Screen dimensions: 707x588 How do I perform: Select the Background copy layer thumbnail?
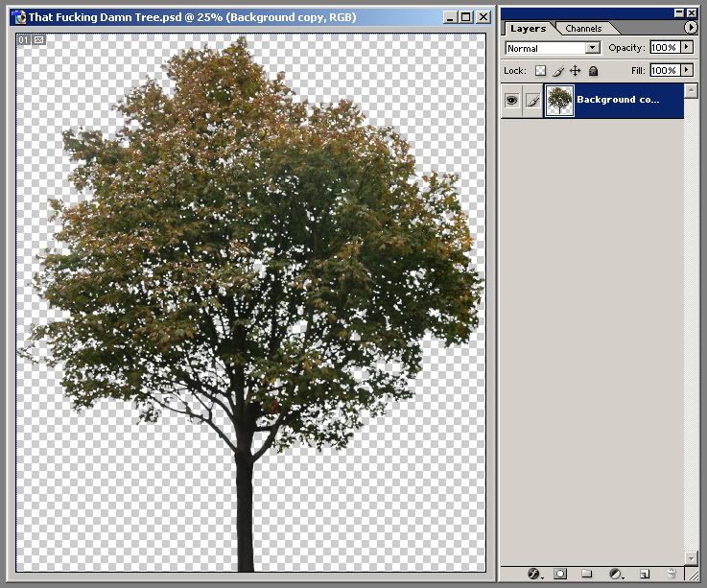click(559, 100)
